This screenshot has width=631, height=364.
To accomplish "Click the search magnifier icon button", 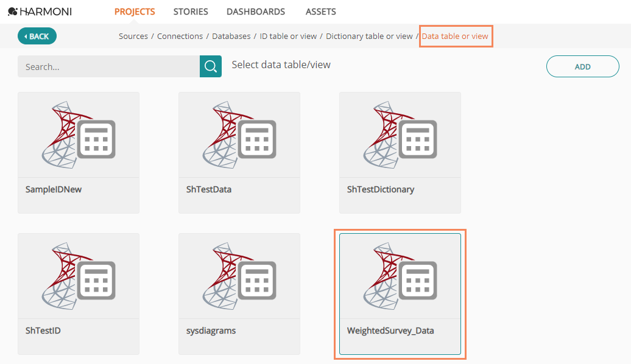I will click(x=211, y=66).
